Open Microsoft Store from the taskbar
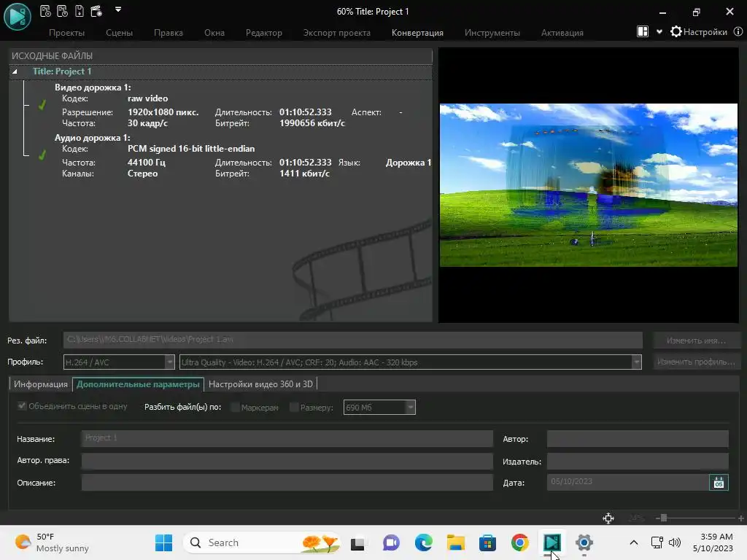Screen dimensions: 747x560 point(487,542)
